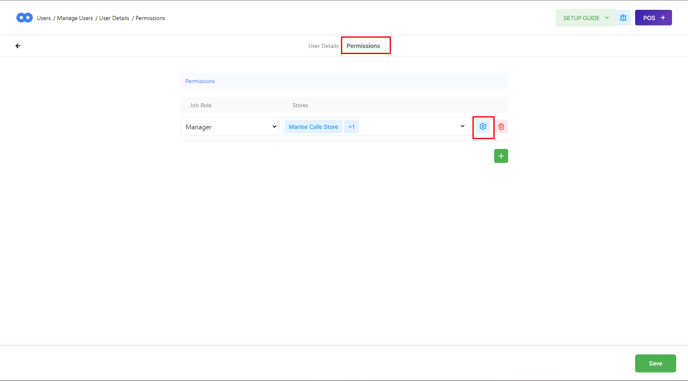Screen dimensions: 688x381
Task: Delete the Manager role with the trash icon
Action: 501,126
